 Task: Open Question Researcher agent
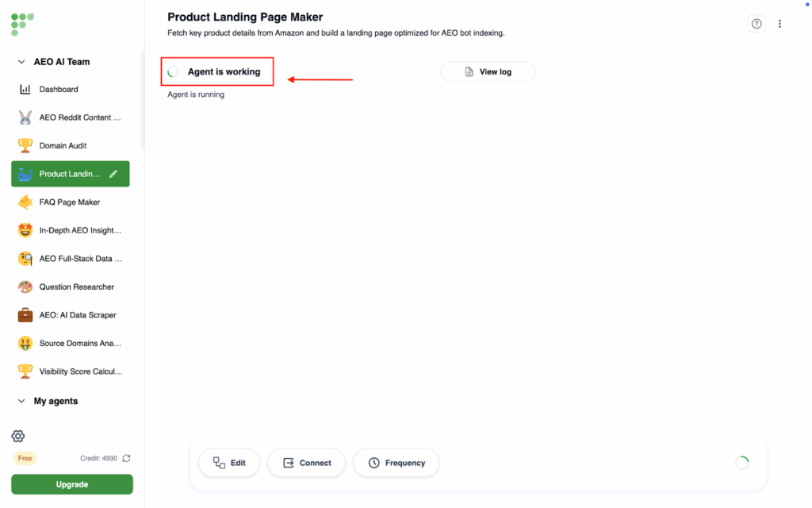coord(76,287)
